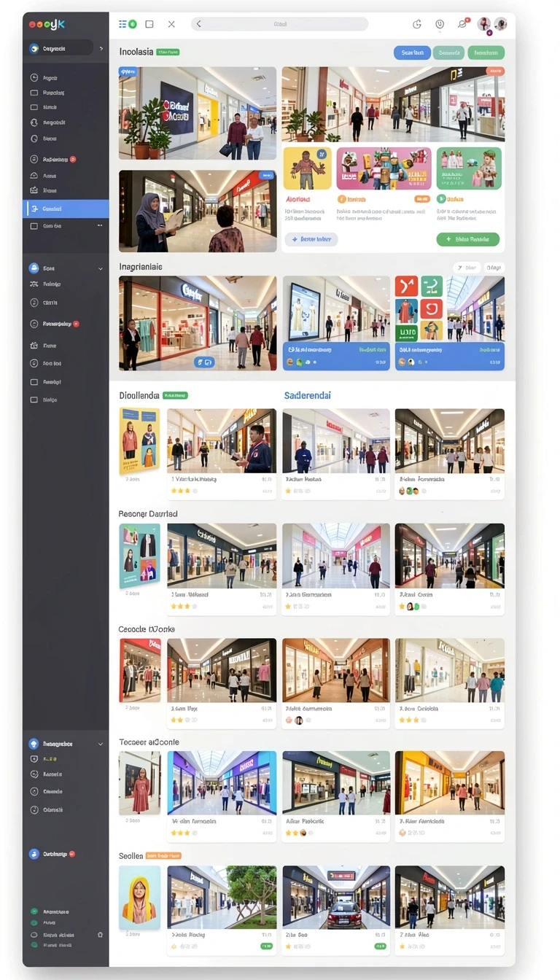Toggle green pill on the tree storefront card
This screenshot has width=560, height=980.
coord(266,946)
